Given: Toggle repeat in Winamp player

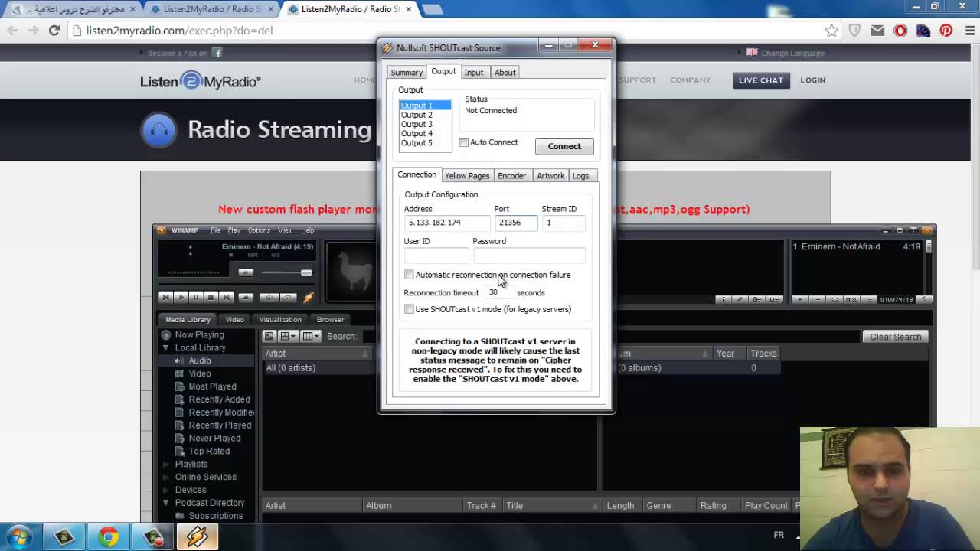Looking at the screenshot, I should (288, 297).
